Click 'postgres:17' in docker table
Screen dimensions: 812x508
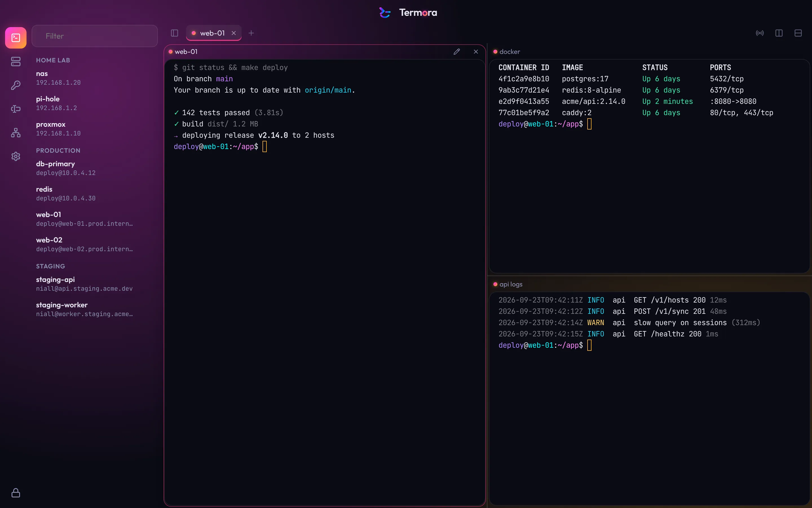(585, 79)
